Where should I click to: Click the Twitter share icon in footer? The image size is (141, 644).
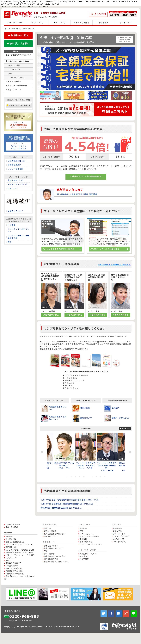(x=103, y=614)
